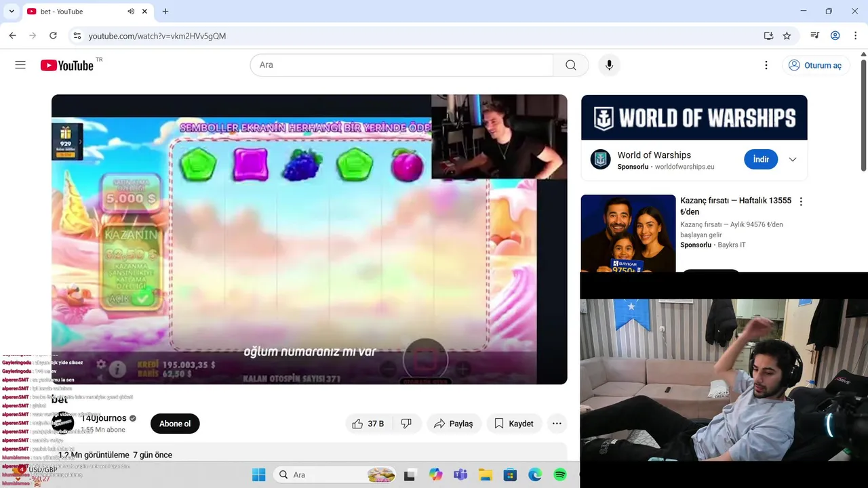The width and height of the screenshot is (868, 488).
Task: Open Spotify from the taskbar
Action: point(560,475)
